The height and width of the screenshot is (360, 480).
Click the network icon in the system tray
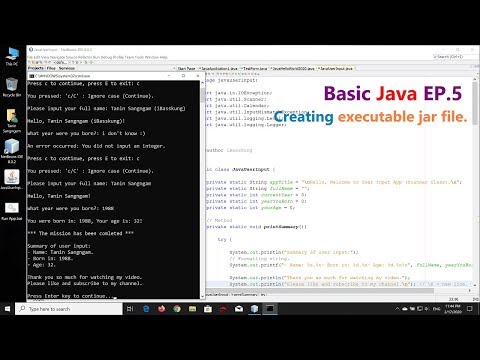(420, 309)
